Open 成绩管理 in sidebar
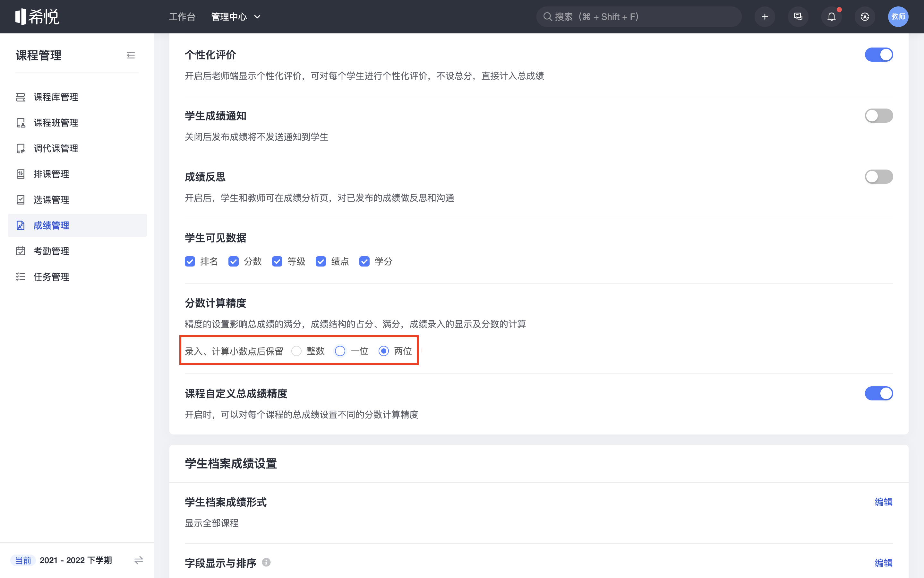The width and height of the screenshot is (924, 578). point(77,225)
